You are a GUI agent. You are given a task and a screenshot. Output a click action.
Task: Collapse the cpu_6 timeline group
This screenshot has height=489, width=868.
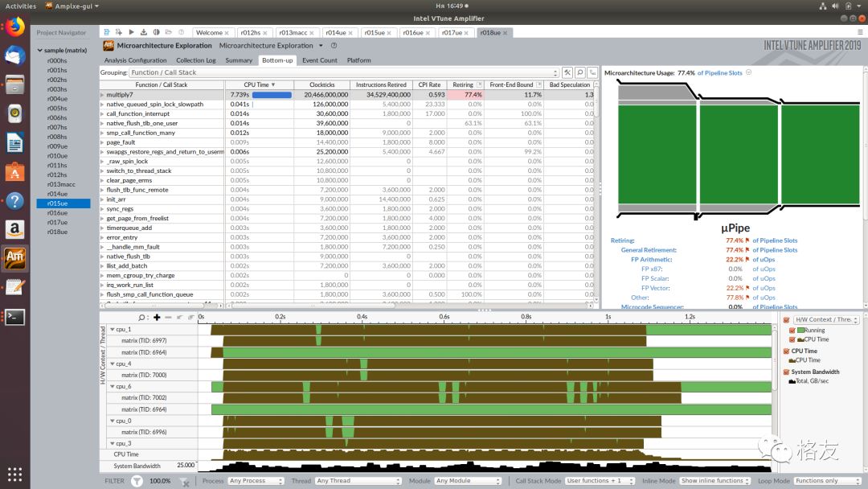click(x=112, y=387)
